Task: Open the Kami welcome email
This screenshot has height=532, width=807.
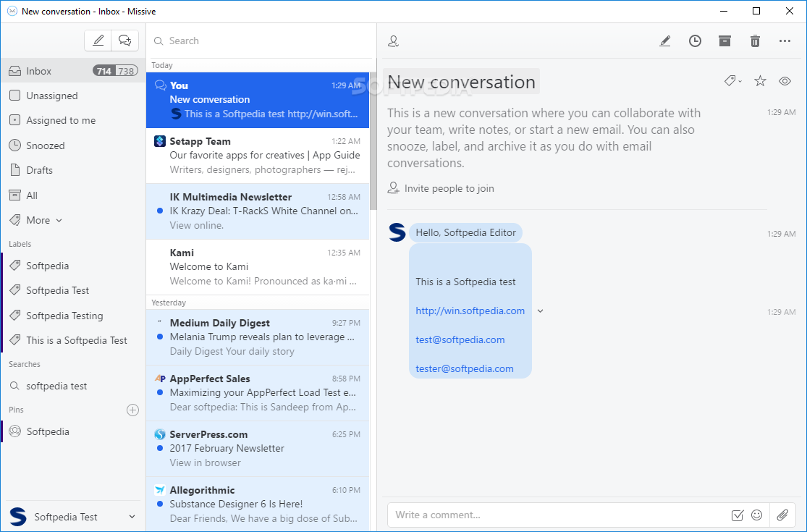Action: 258,267
